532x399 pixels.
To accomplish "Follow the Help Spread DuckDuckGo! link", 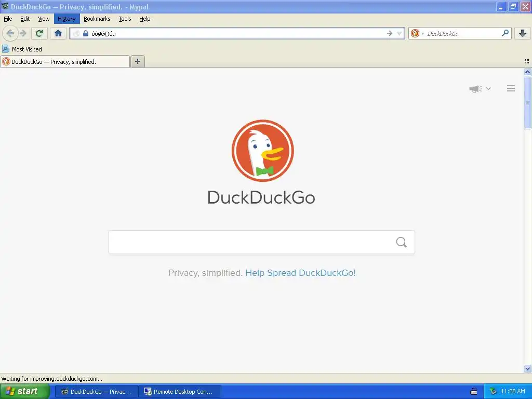I will tap(300, 273).
